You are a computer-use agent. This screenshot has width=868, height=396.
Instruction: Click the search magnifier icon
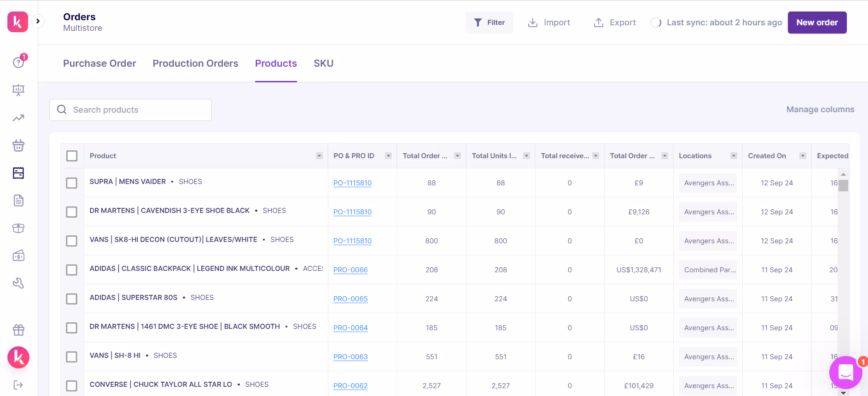tap(62, 109)
